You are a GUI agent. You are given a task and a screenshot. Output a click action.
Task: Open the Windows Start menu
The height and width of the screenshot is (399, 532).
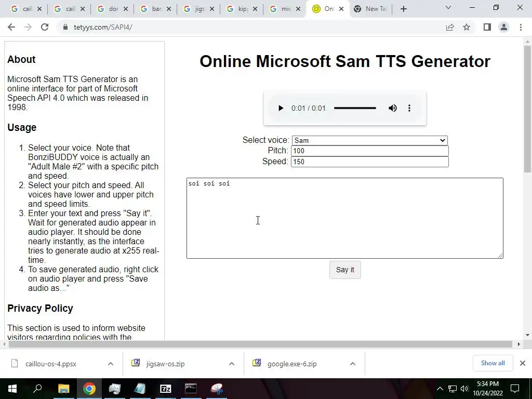click(12, 389)
